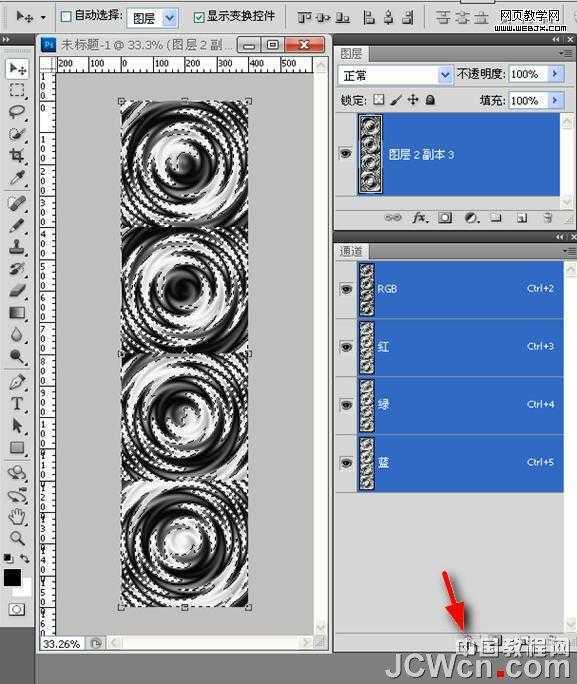Toggle visibility of the 红 channel
Image resolution: width=577 pixels, height=684 pixels.
click(x=346, y=347)
